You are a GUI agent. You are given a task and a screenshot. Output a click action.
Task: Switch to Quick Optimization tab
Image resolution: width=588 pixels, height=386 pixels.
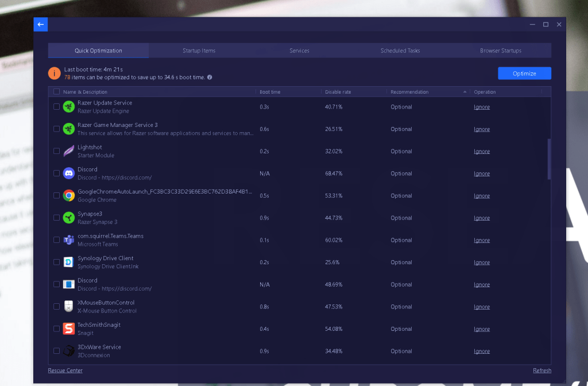click(x=98, y=51)
